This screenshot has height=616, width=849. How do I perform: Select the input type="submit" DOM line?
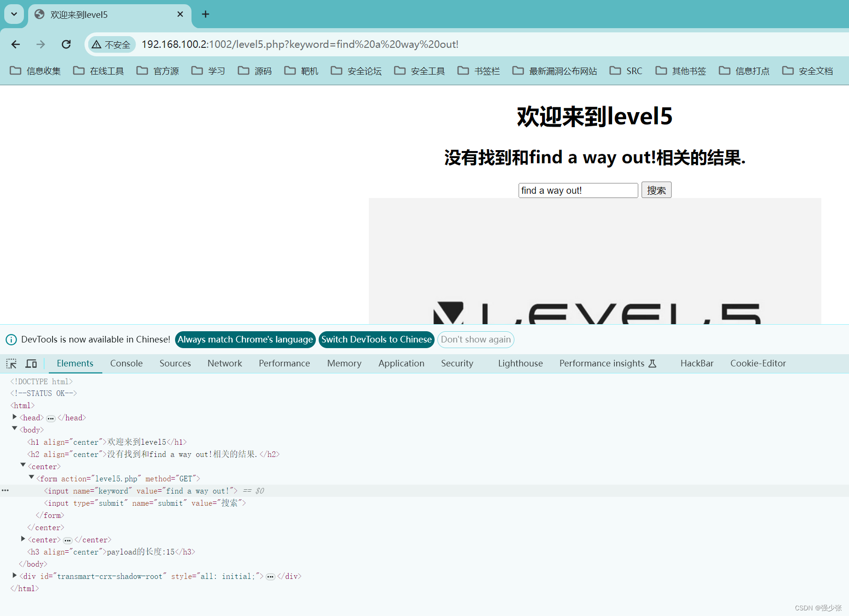coord(145,503)
